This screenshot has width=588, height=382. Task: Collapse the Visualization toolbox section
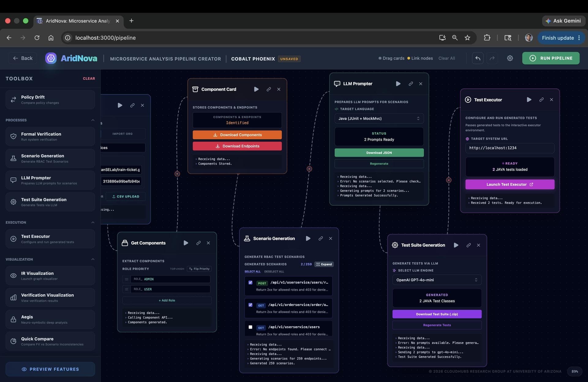tap(93, 259)
